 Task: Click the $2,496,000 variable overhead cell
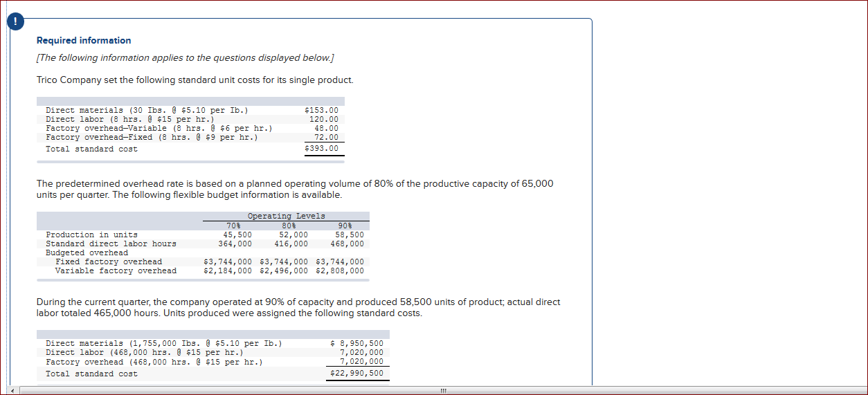pyautogui.click(x=284, y=270)
